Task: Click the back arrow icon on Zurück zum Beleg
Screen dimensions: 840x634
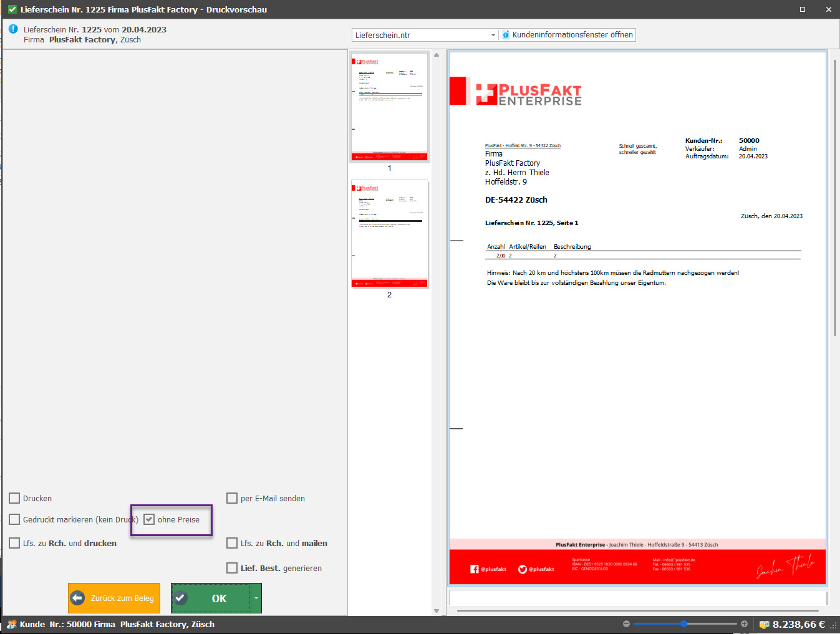Action: click(77, 598)
